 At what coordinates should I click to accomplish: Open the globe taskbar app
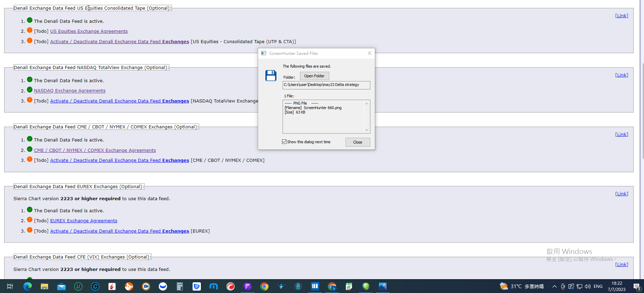[366, 286]
